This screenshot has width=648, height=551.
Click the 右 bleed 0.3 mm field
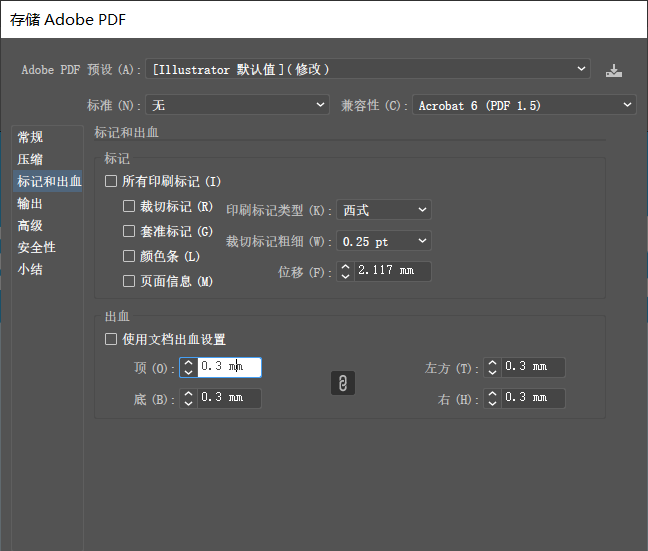[533, 398]
